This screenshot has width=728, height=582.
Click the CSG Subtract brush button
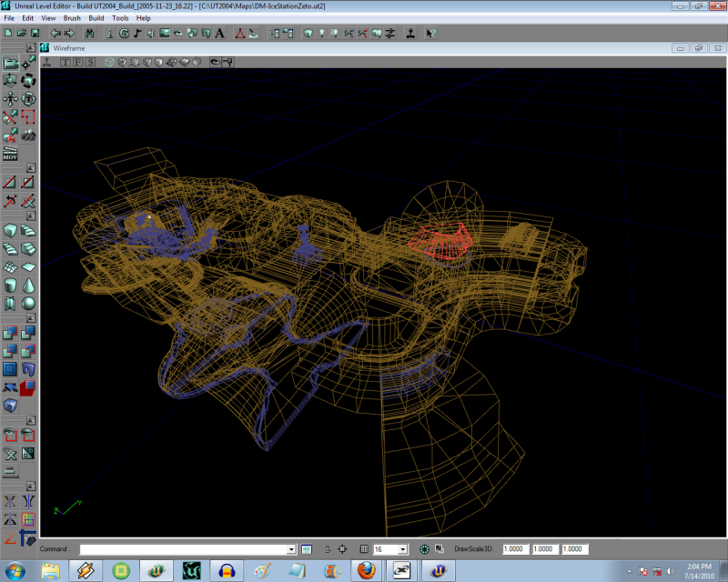tap(28, 333)
